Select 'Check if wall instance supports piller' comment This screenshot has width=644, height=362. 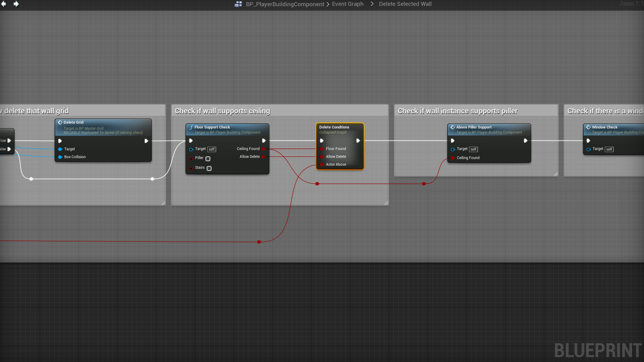(x=458, y=111)
